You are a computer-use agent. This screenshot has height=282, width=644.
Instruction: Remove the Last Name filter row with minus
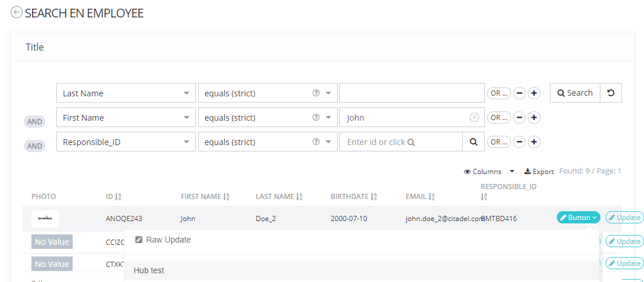[x=520, y=93]
